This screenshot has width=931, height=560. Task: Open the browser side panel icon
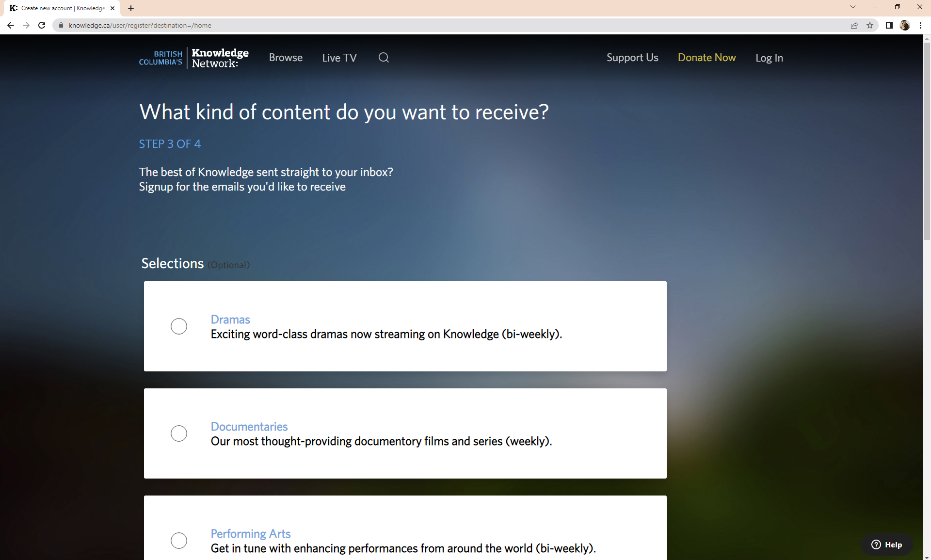pos(889,25)
